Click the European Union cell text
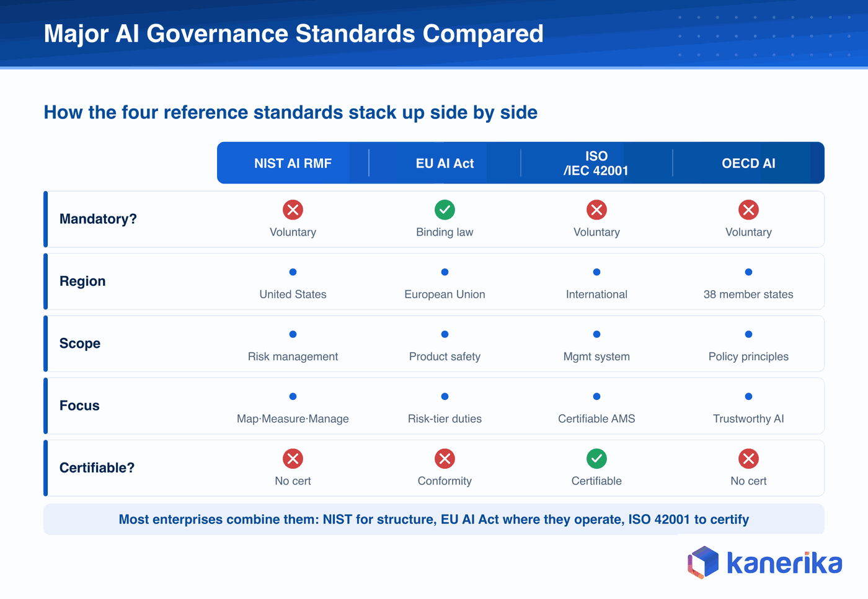 [x=445, y=295]
